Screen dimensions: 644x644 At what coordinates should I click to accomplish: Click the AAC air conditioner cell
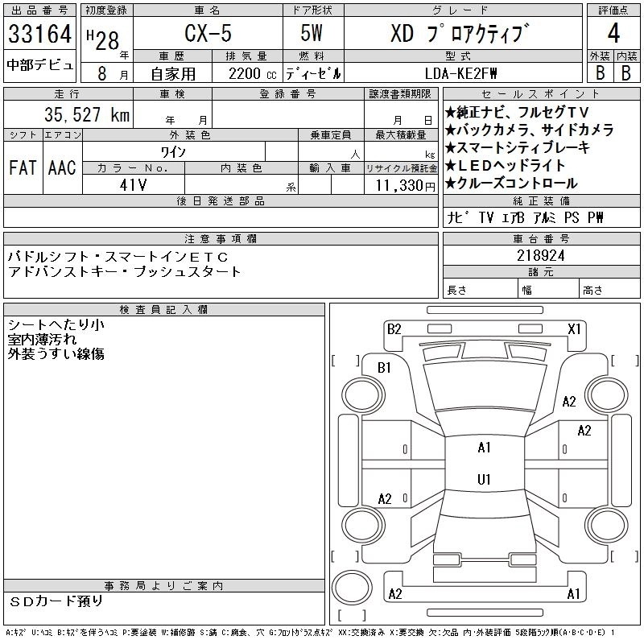62,167
